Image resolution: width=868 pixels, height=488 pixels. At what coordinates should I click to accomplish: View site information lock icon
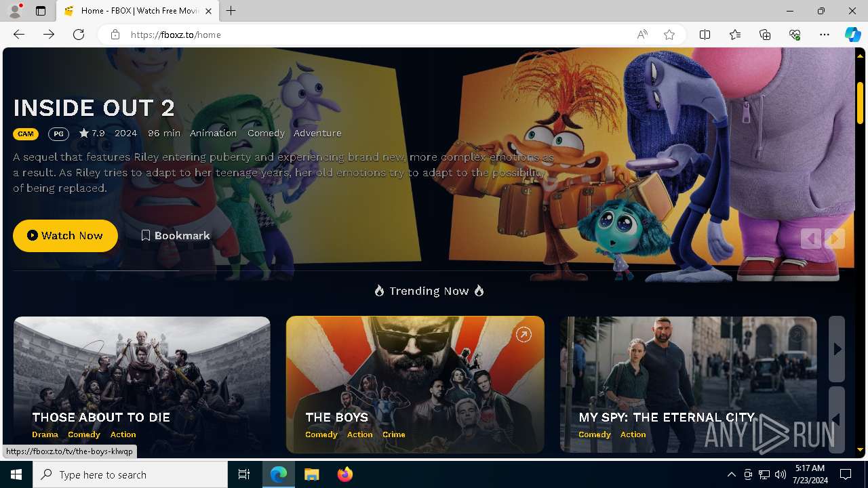click(115, 35)
